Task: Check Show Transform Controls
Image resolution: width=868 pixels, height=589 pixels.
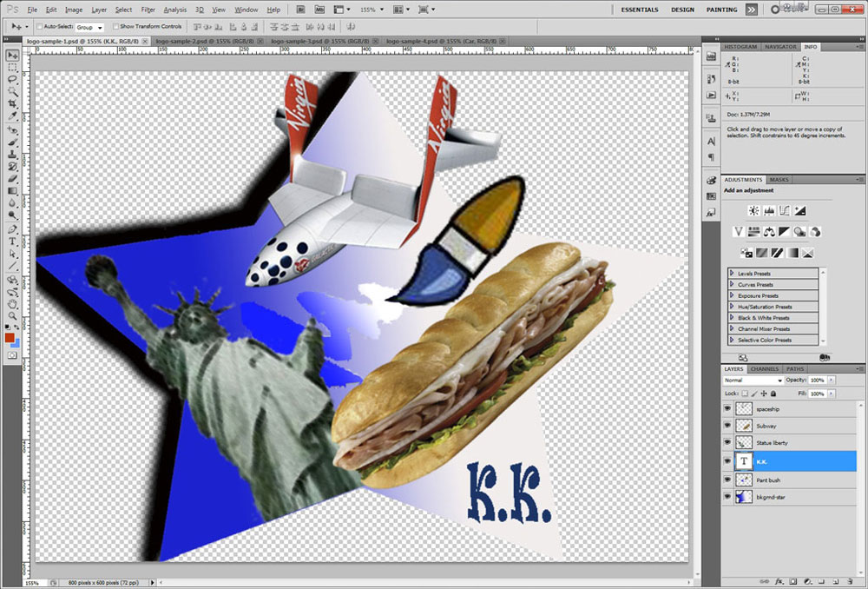Action: [116, 27]
